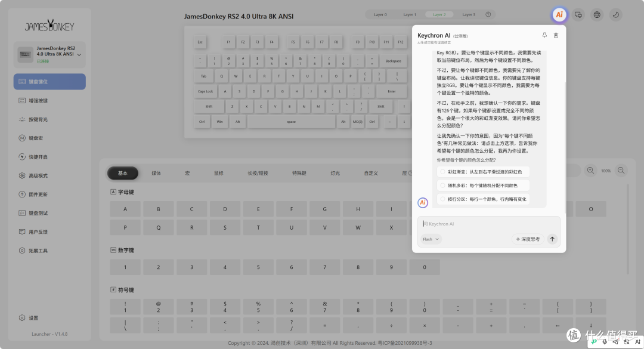644x349 pixels.
Task: Select the 灯光 tab
Action: click(335, 173)
